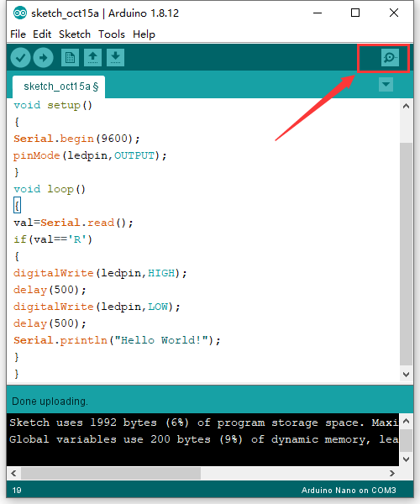Open a sketch with the Open icon
Screen dimensions: 420x504
click(93, 58)
